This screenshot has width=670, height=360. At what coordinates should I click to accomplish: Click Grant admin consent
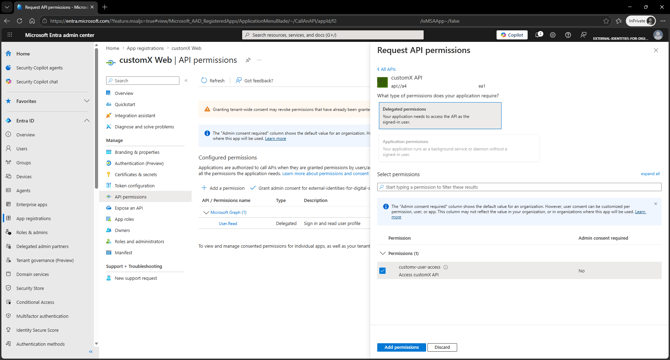pyautogui.click(x=310, y=188)
